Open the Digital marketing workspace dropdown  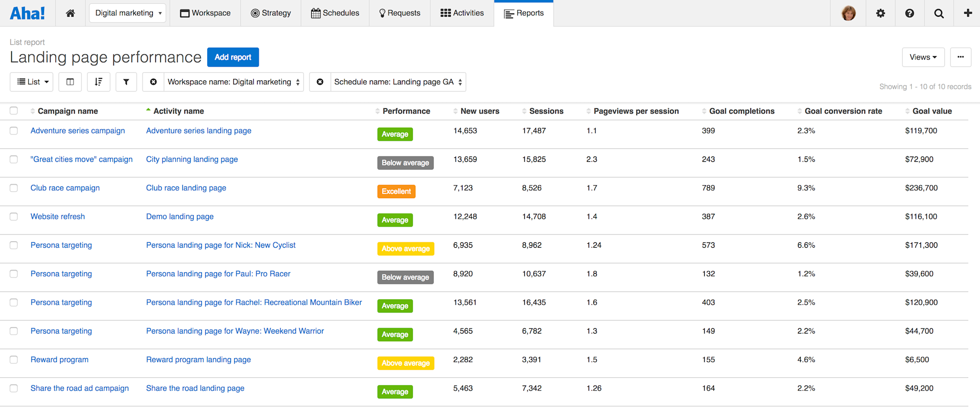click(127, 13)
